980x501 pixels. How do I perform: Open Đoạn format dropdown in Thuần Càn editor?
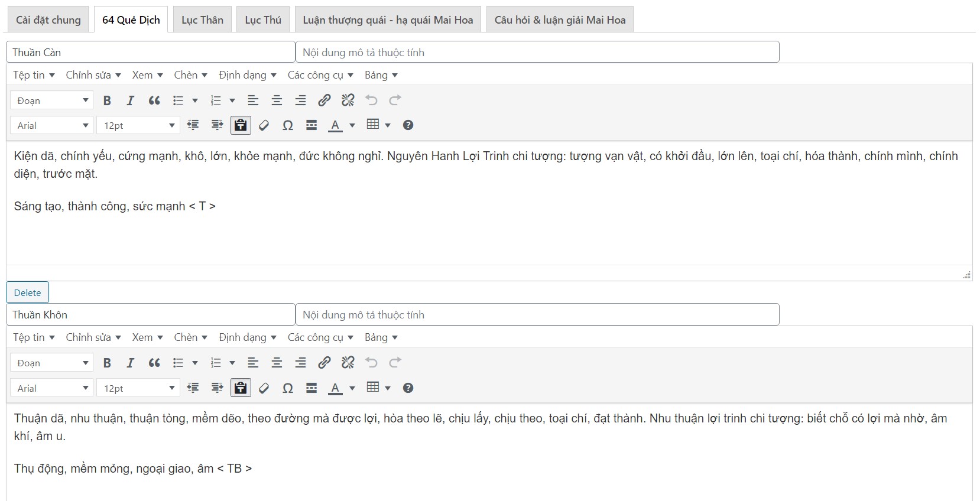[52, 100]
